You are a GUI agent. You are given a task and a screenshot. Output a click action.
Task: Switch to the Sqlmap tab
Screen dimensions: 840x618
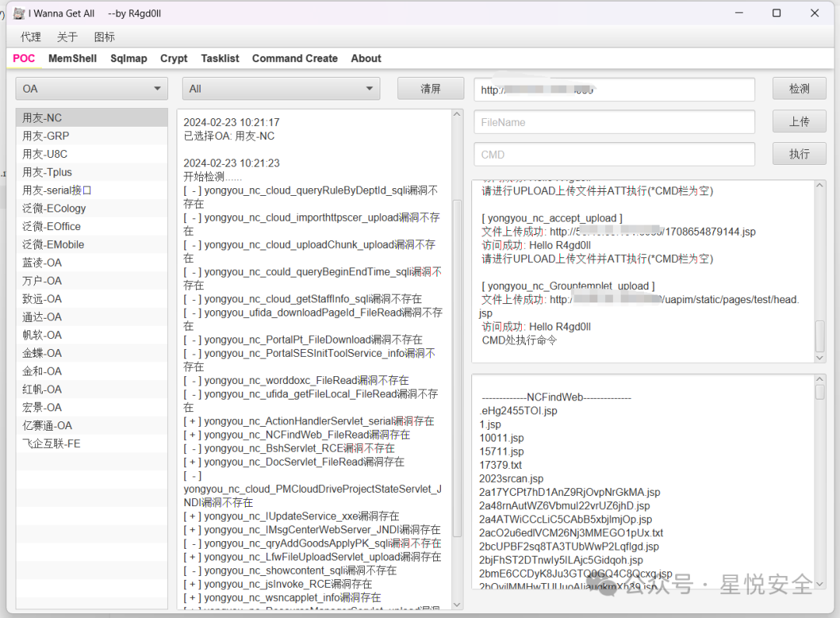[128, 58]
